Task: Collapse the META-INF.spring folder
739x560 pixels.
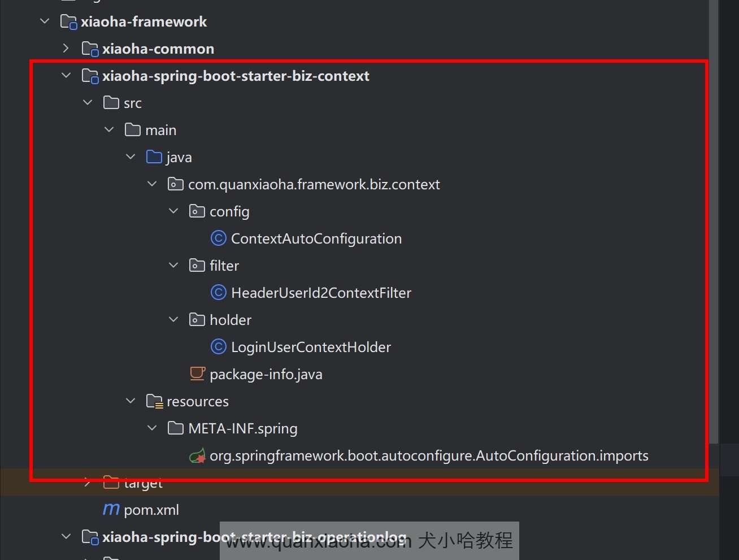Action: (152, 428)
